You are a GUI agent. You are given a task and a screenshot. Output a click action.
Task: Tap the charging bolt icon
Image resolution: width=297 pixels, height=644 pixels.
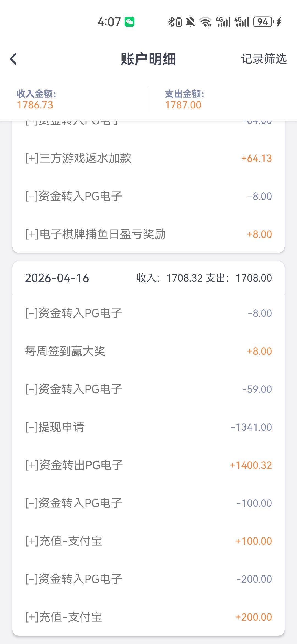point(279,22)
